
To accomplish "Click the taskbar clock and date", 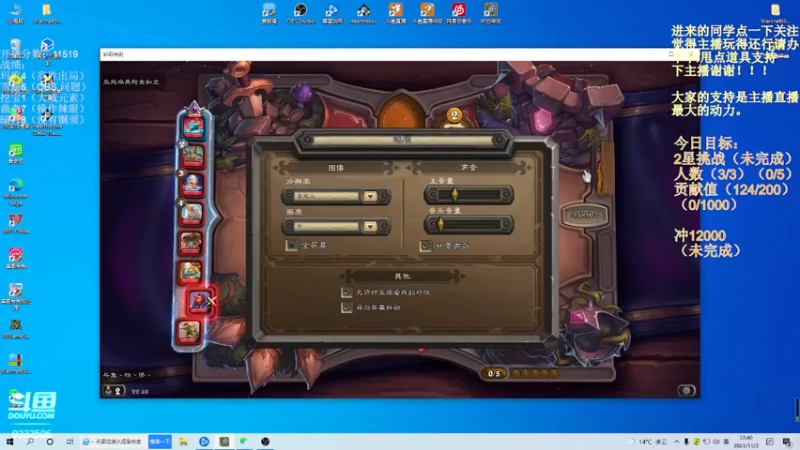I will click(745, 442).
